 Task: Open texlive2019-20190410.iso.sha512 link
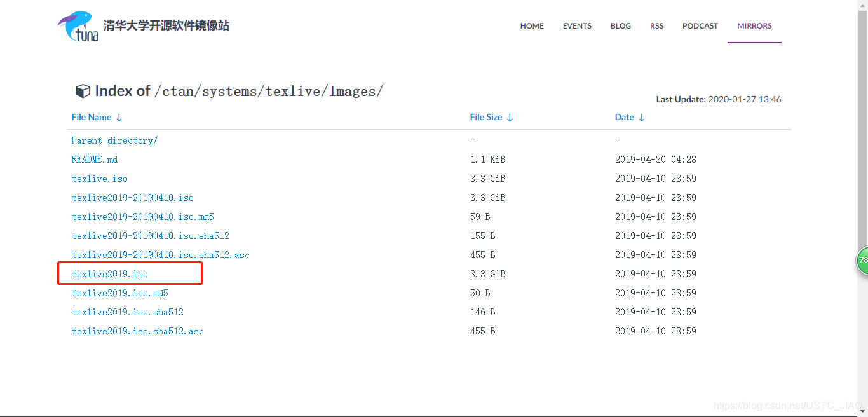point(151,236)
